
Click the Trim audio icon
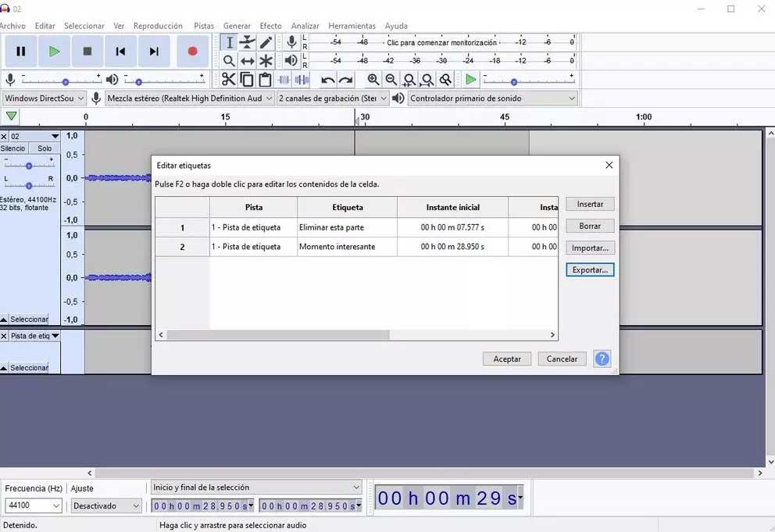click(x=284, y=80)
